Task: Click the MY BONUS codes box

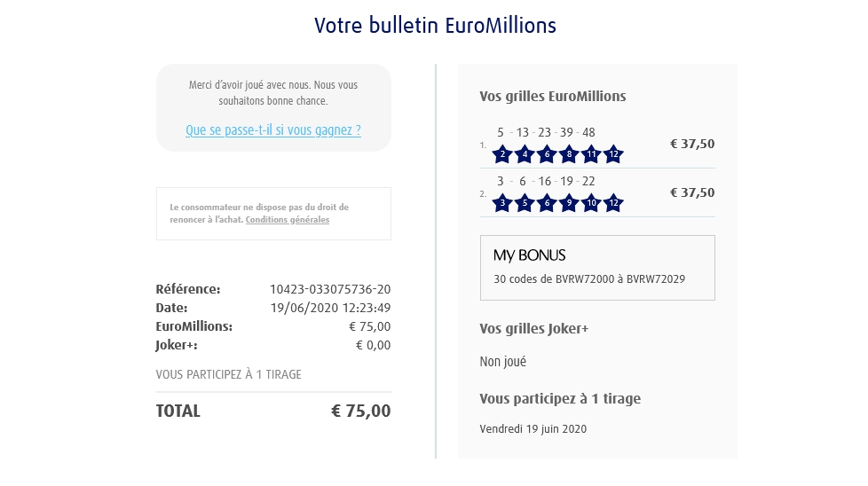Action: 597,267
